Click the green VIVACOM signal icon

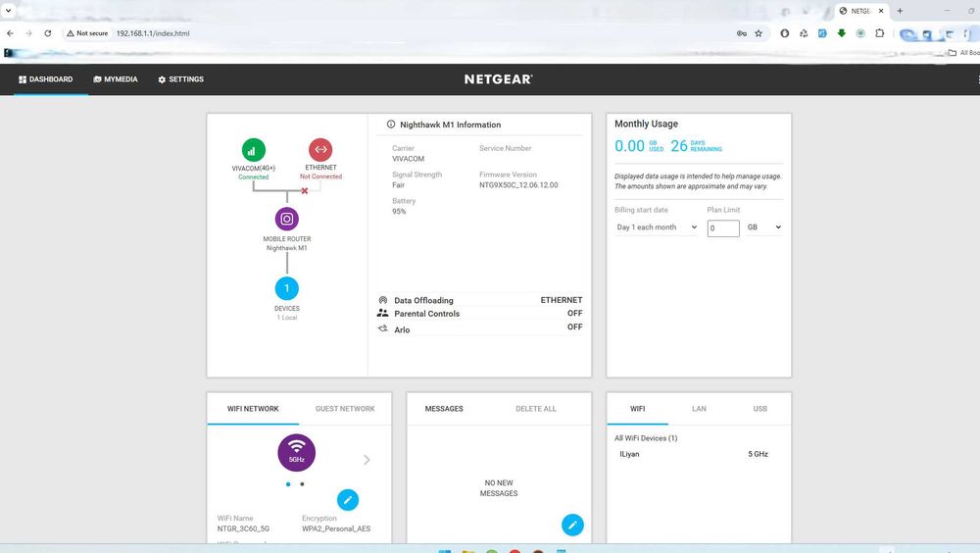tap(253, 150)
